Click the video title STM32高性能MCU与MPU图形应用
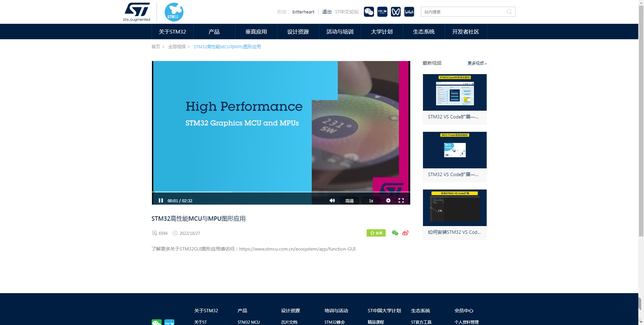Viewport: 644px width, 325px height. [199, 219]
